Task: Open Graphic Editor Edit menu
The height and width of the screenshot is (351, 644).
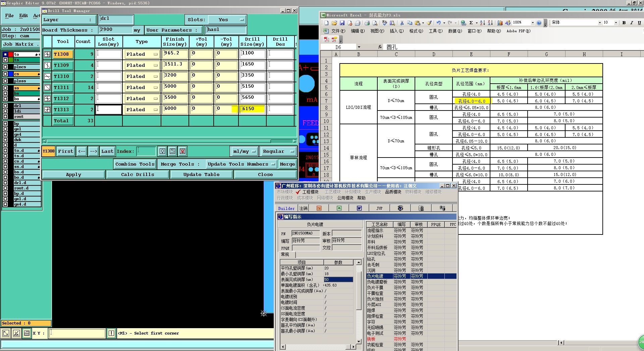Action: pos(23,16)
